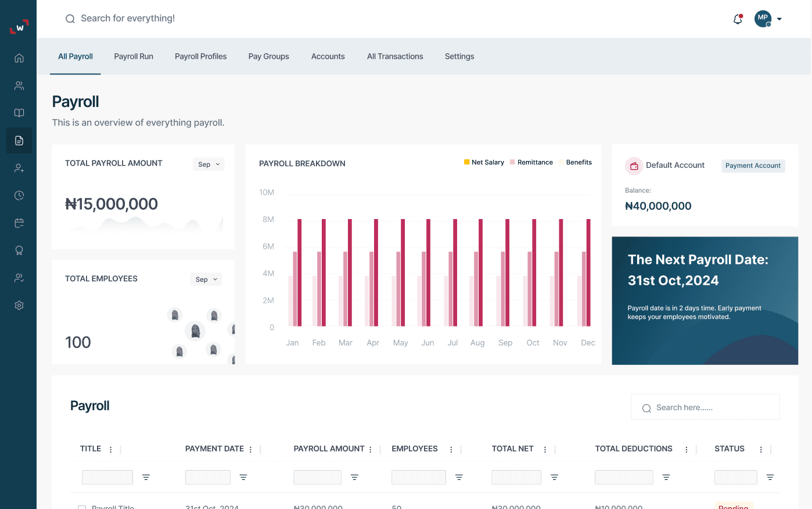The height and width of the screenshot is (509, 812).
Task: Click the awards badge icon in the sidebar
Action: click(x=19, y=250)
